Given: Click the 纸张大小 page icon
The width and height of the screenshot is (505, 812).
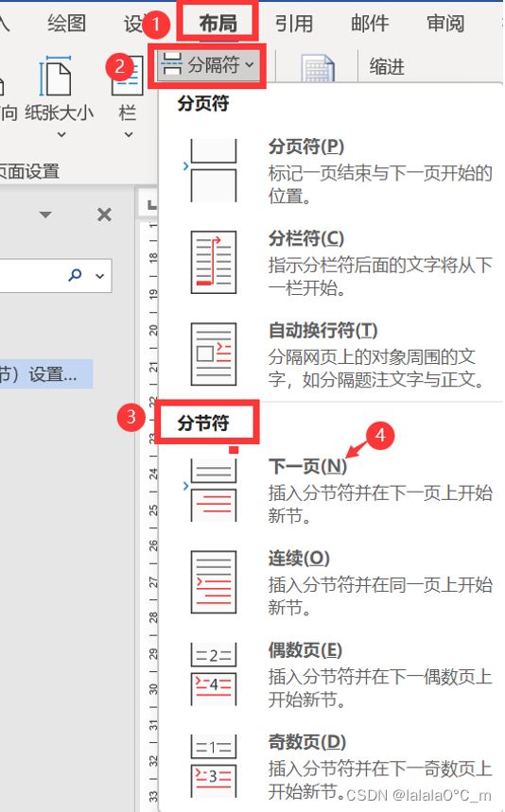Looking at the screenshot, I should coord(56,77).
